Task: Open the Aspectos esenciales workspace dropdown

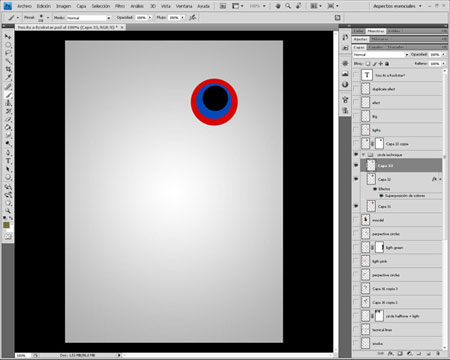Action: click(397, 6)
